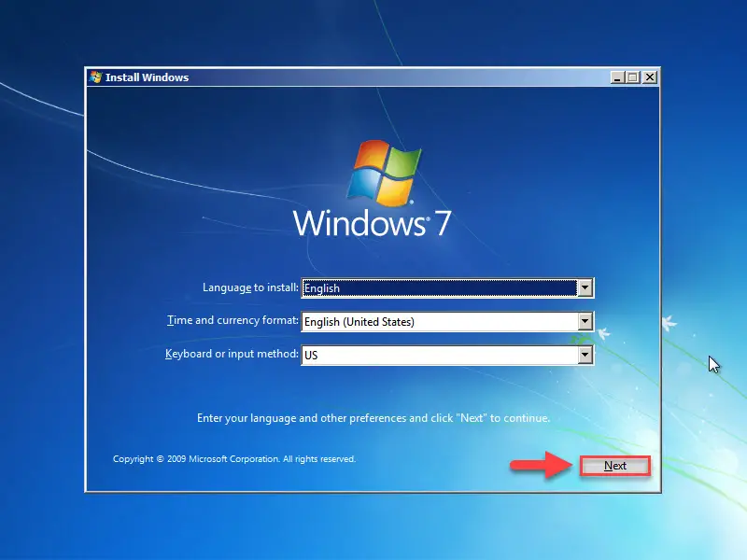This screenshot has width=747, height=560.
Task: Open the Language to install dropdown arrow
Action: click(584, 287)
